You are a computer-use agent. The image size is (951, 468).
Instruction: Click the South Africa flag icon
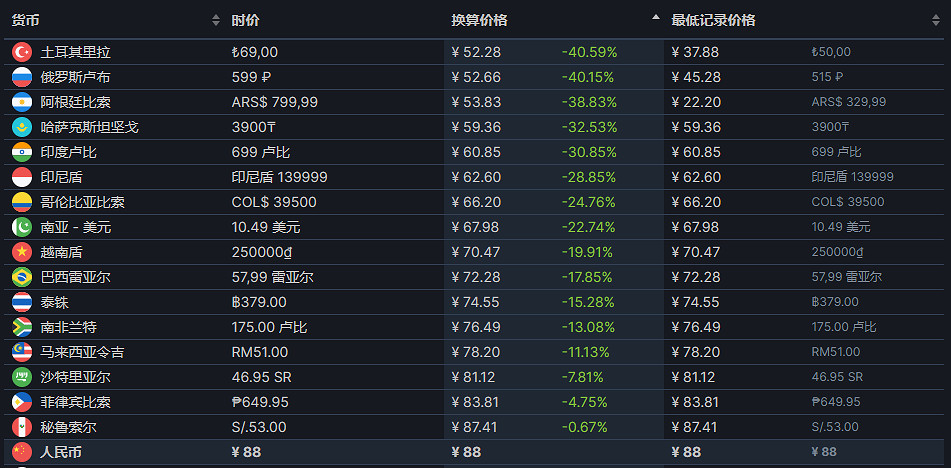click(x=22, y=327)
